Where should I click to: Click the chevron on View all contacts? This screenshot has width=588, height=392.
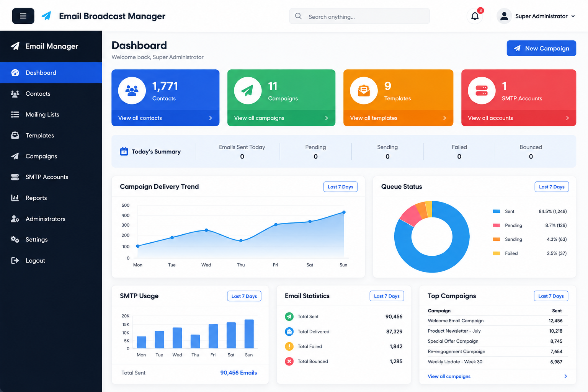(x=211, y=118)
